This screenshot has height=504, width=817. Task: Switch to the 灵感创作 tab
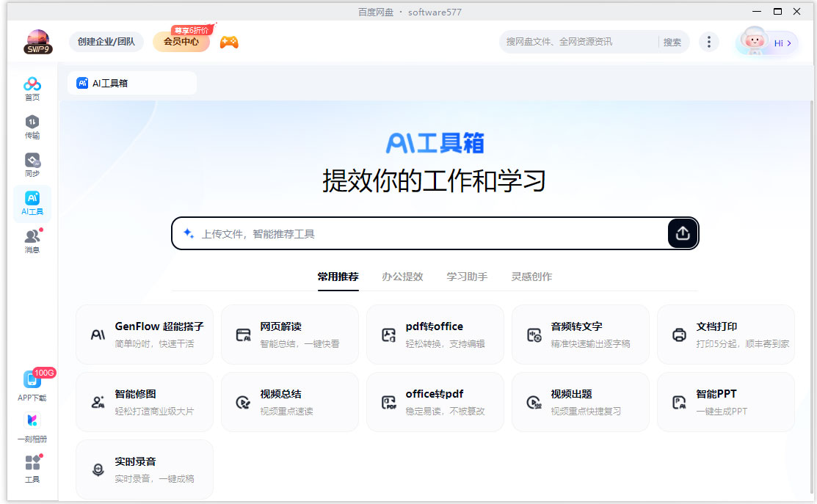531,277
